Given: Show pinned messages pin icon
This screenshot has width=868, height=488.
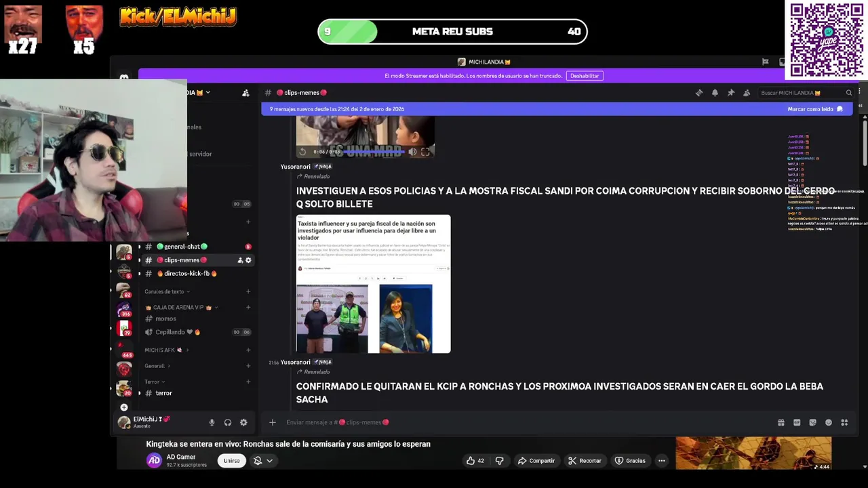Looking at the screenshot, I should pos(730,93).
